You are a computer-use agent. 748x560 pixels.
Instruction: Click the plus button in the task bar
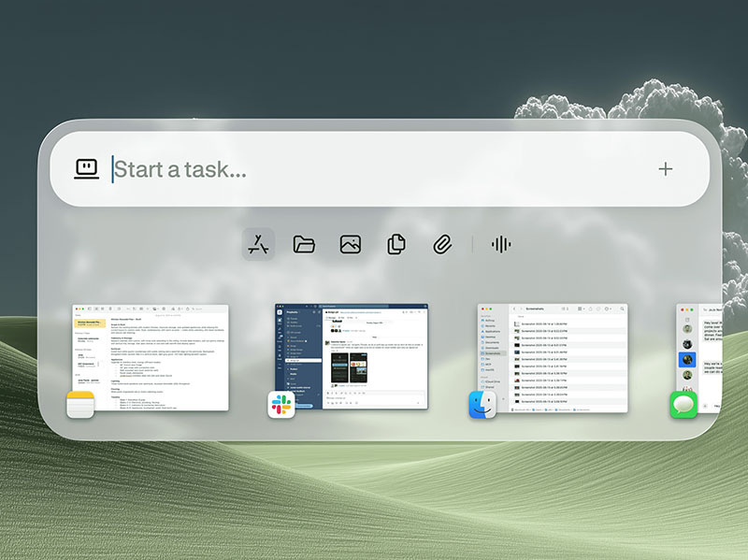click(x=665, y=169)
